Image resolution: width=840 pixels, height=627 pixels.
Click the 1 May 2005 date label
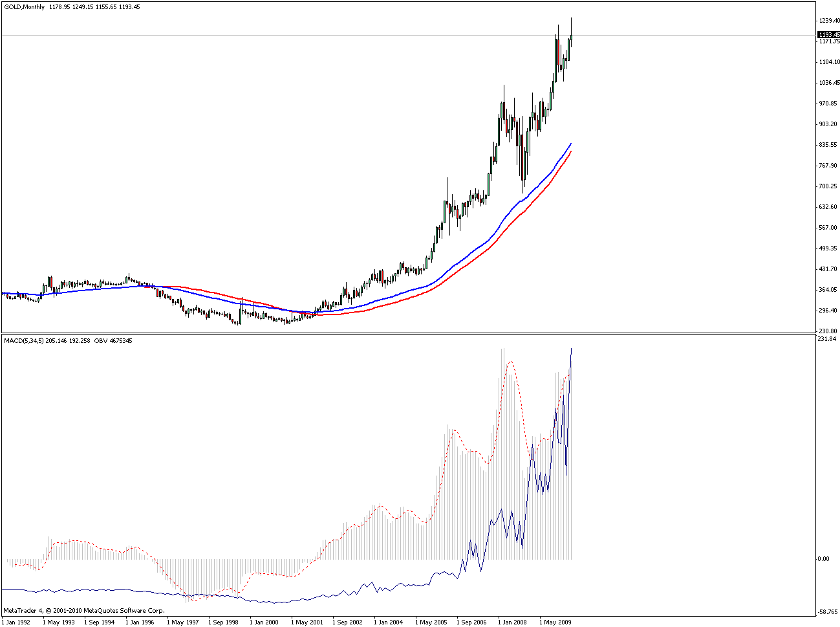coord(431,622)
